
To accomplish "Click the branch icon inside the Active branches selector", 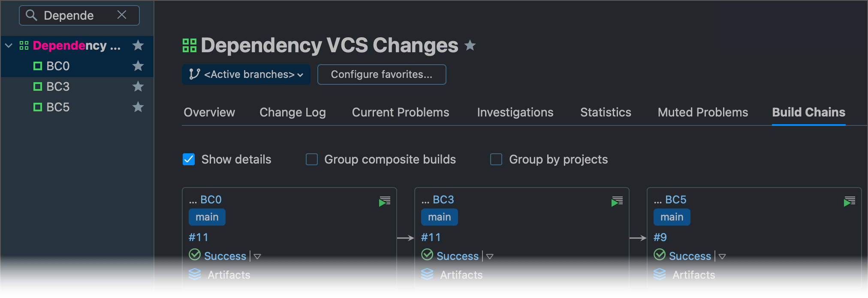I will (x=194, y=74).
